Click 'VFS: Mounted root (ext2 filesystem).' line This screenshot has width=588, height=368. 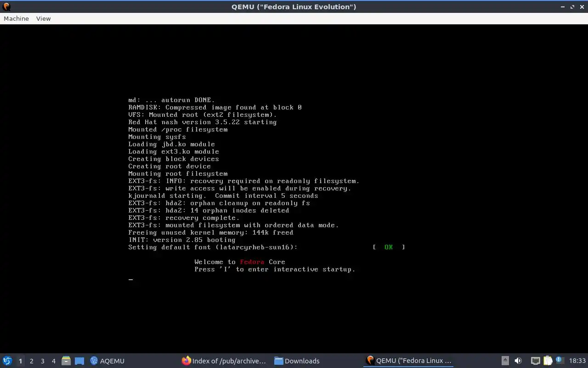203,115
